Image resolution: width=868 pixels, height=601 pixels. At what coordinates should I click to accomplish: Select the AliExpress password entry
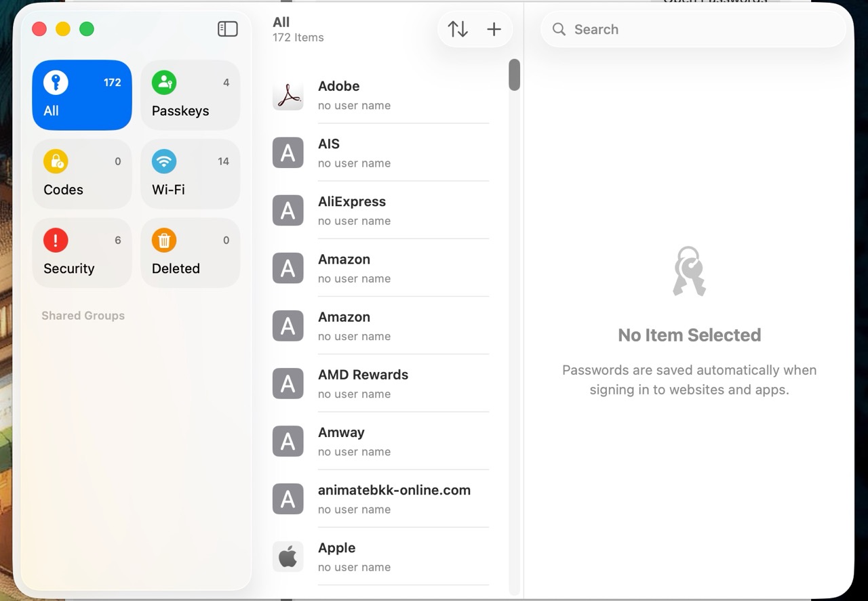tap(380, 210)
